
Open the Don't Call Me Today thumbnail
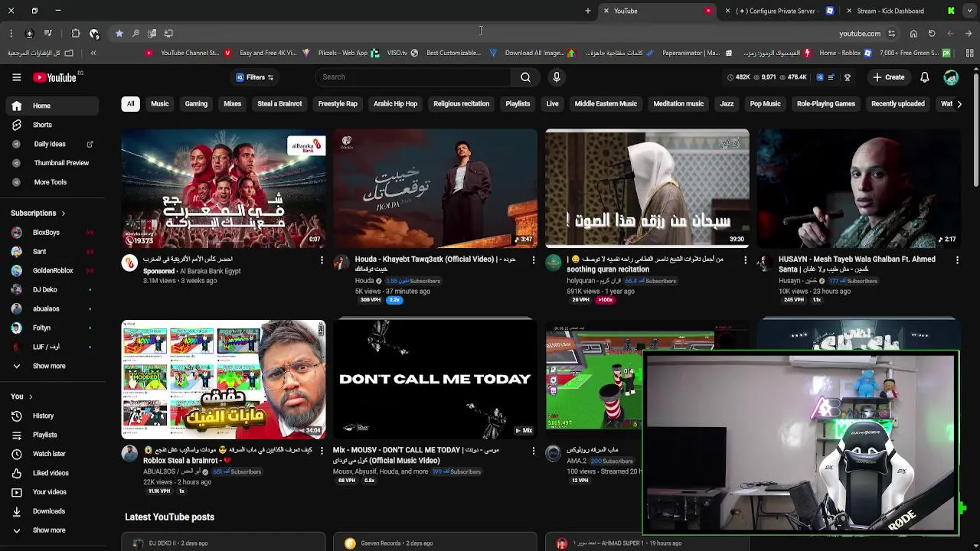coord(435,379)
